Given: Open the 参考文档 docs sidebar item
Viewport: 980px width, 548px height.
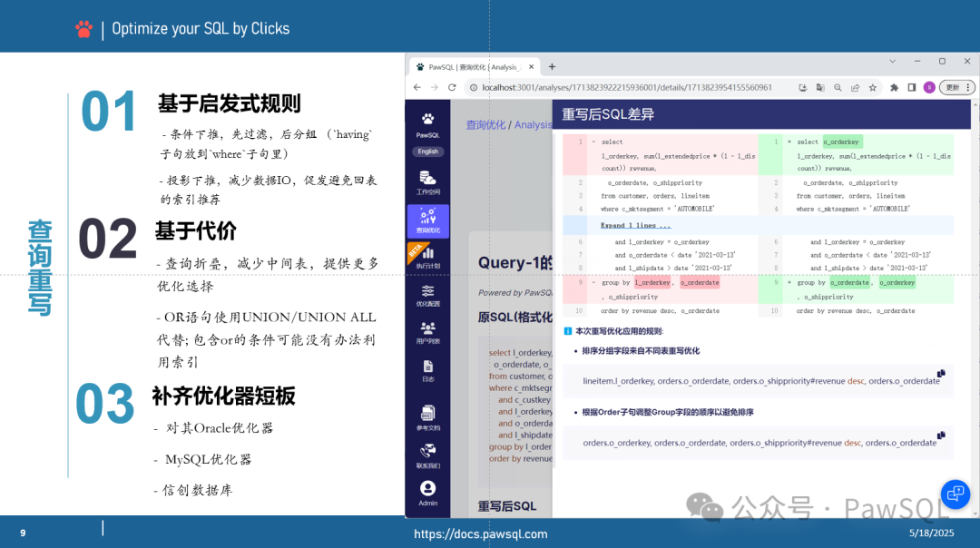Looking at the screenshot, I should (x=427, y=417).
